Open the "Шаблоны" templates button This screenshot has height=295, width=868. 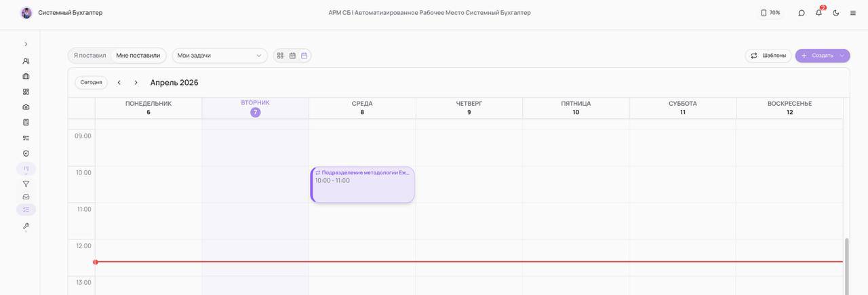coord(768,56)
